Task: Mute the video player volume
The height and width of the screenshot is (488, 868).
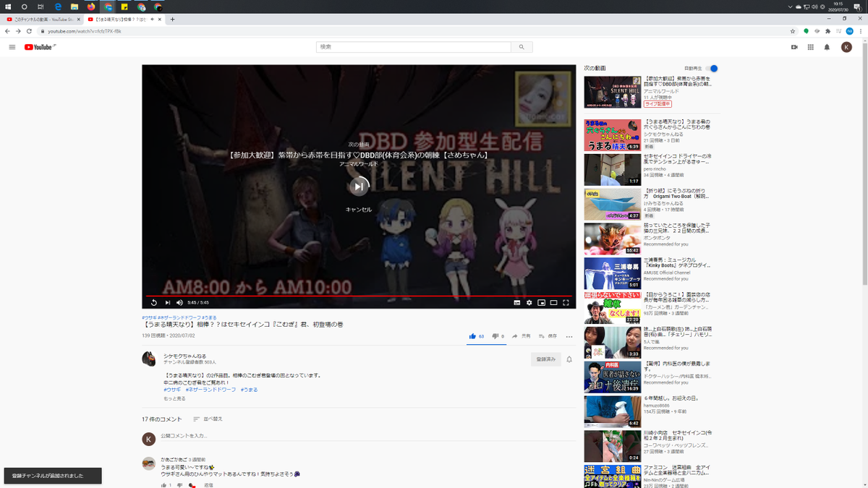Action: [181, 302]
